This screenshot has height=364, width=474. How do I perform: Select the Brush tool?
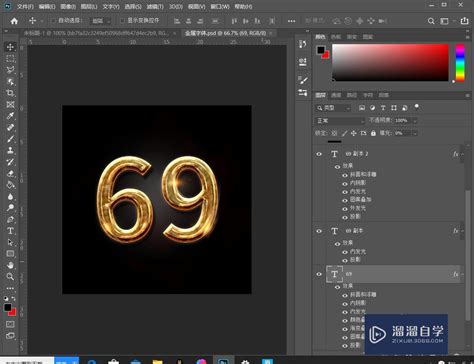[x=10, y=139]
